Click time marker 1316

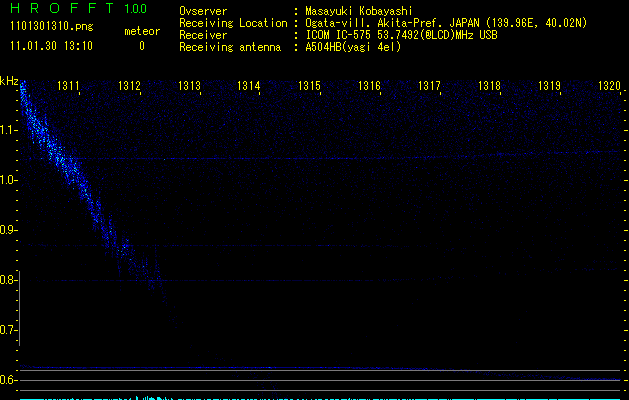369,86
